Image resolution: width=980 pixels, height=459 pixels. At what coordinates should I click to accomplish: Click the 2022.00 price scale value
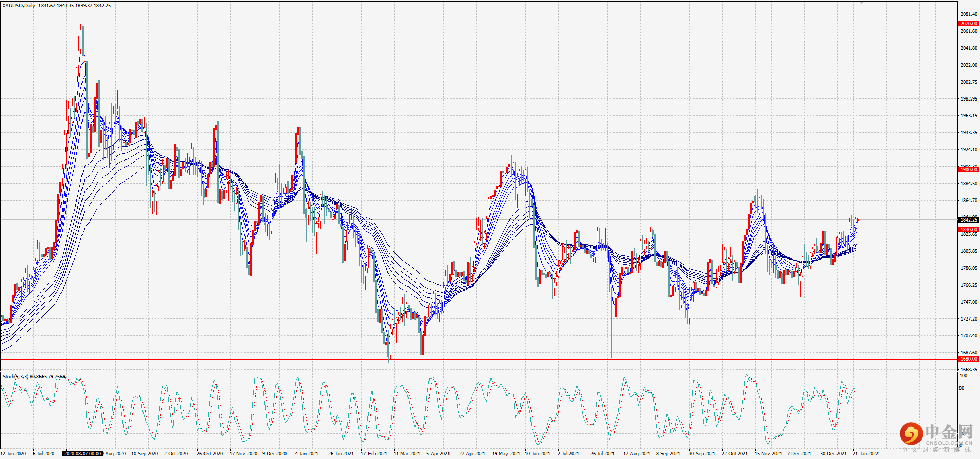tap(969, 65)
